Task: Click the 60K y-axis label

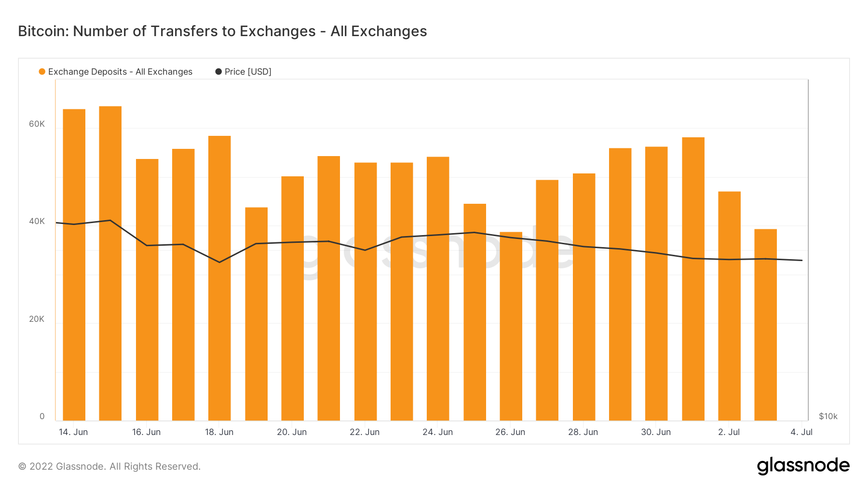Action: pyautogui.click(x=37, y=124)
